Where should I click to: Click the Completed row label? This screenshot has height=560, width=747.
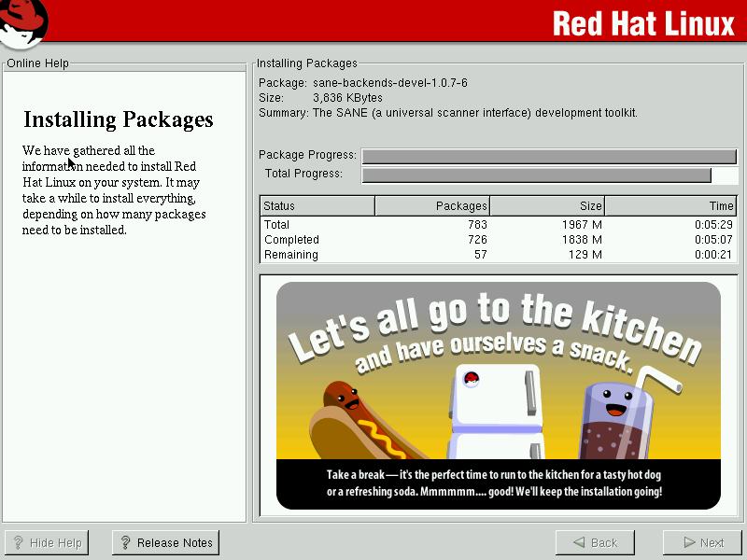pyautogui.click(x=291, y=240)
